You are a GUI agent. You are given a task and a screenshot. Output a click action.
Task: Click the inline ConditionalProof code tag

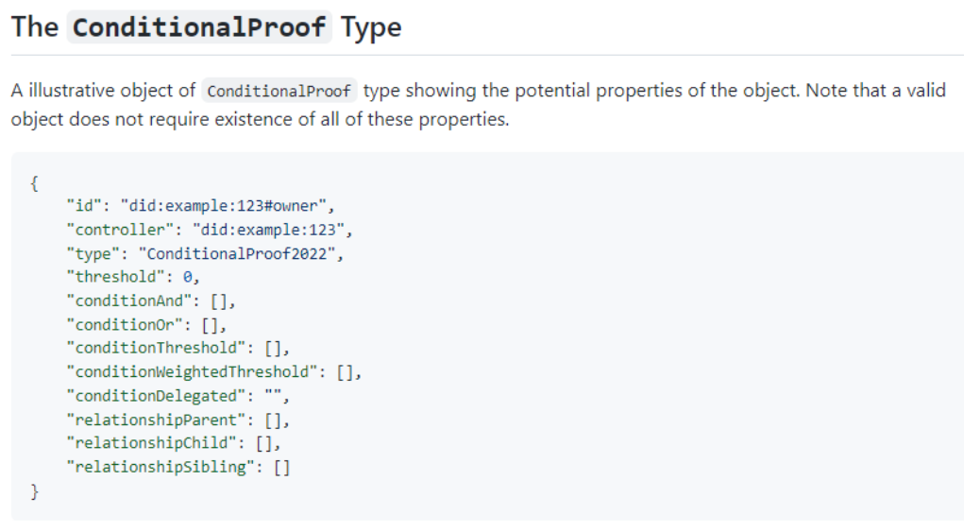279,91
